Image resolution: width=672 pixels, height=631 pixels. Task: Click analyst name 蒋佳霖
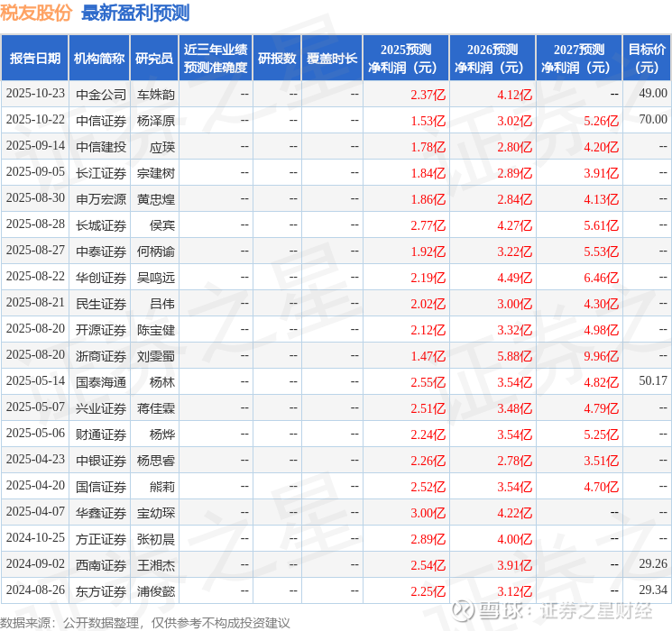click(x=156, y=408)
